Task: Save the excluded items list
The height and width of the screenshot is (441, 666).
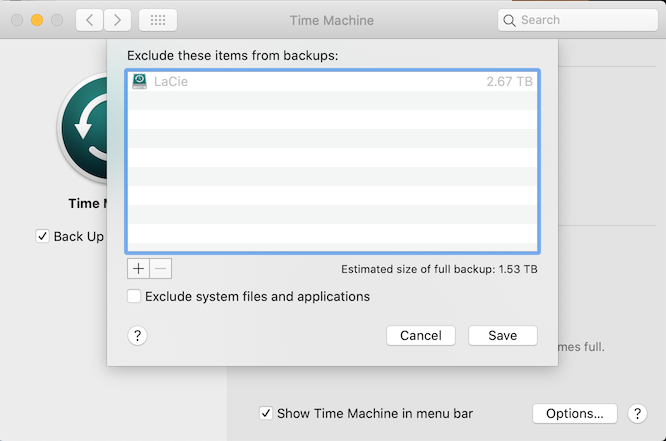Action: [502, 336]
